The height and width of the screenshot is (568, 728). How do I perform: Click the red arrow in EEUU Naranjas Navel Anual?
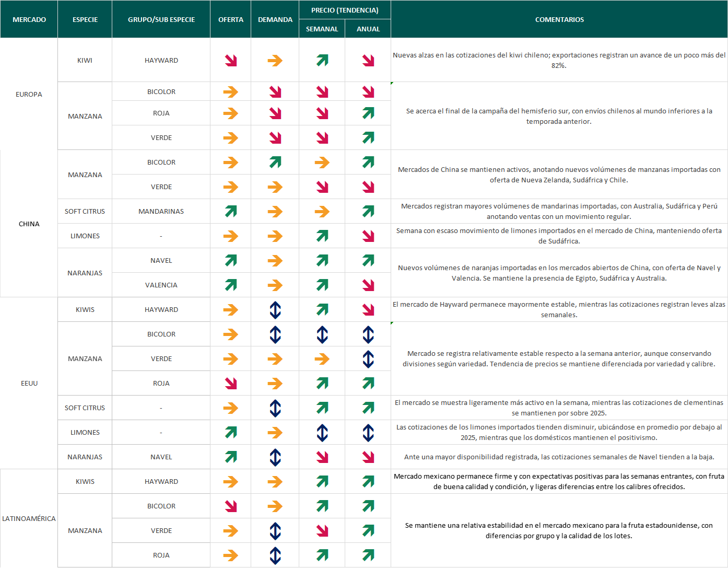click(x=368, y=457)
